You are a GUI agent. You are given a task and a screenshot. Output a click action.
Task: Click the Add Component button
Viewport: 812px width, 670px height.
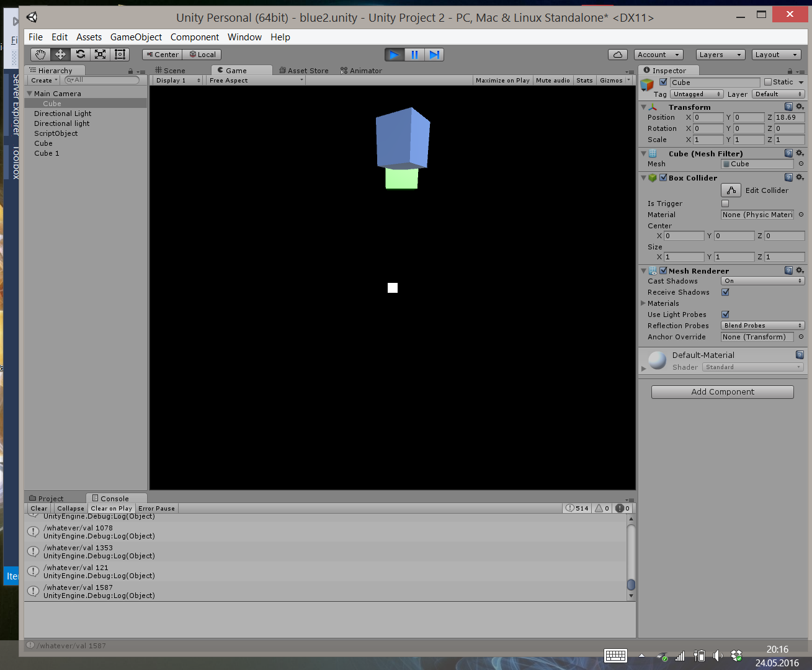coord(722,392)
